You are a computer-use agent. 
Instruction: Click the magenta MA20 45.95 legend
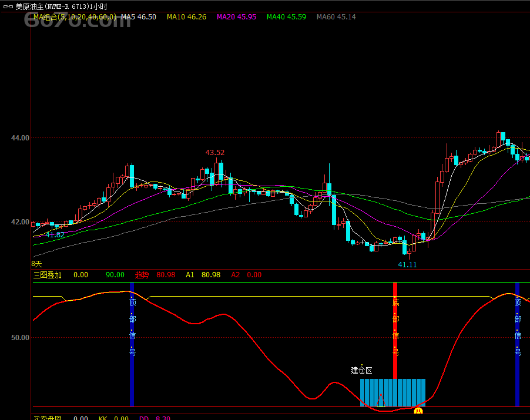(236, 17)
